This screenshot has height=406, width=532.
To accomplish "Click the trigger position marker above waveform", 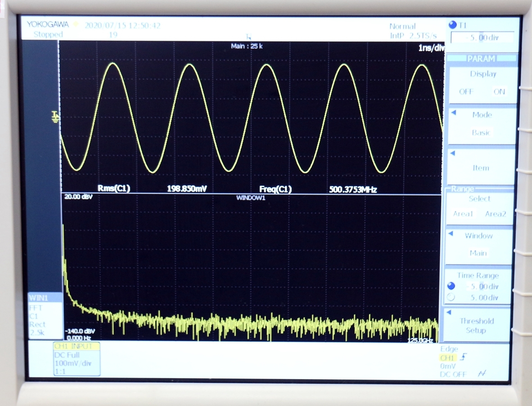I will [248, 38].
